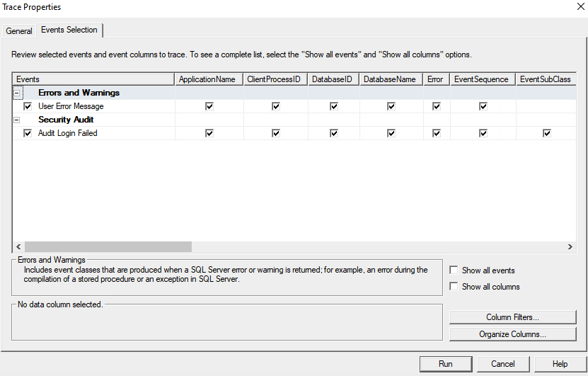Click the horizontal scrollbar right arrow

point(570,247)
